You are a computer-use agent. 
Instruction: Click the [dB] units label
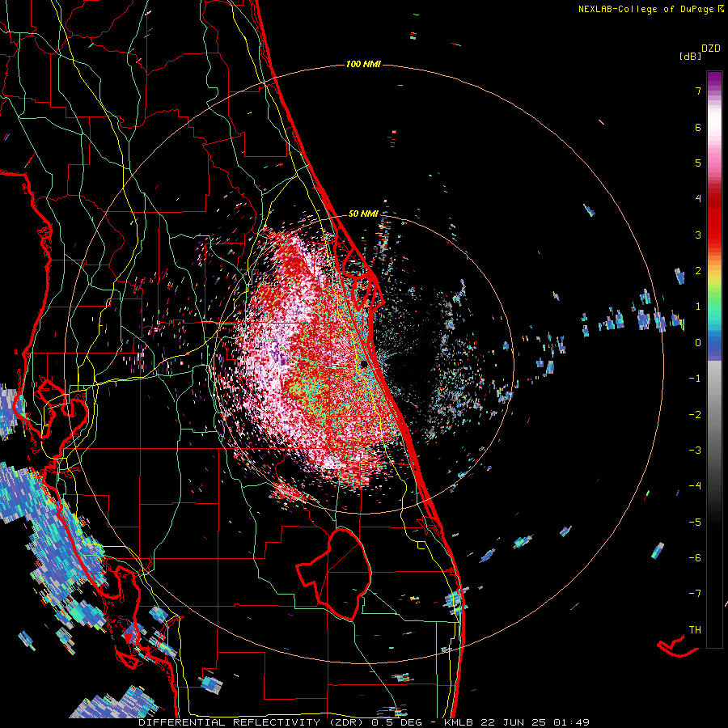690,56
